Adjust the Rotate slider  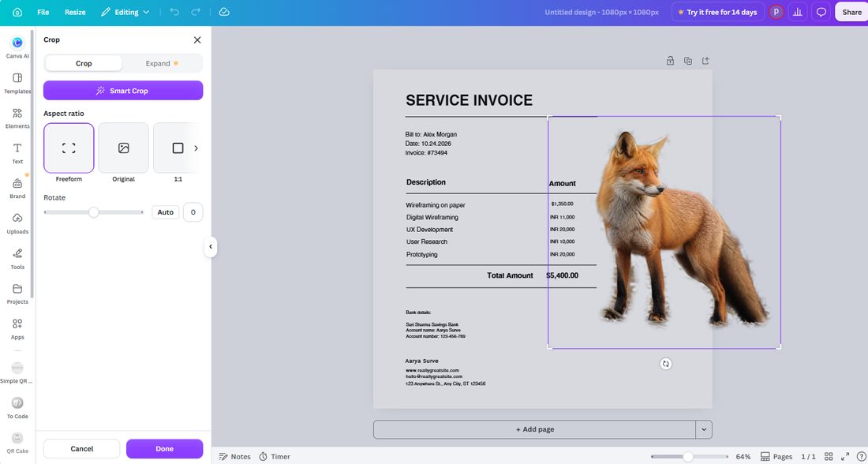point(94,212)
